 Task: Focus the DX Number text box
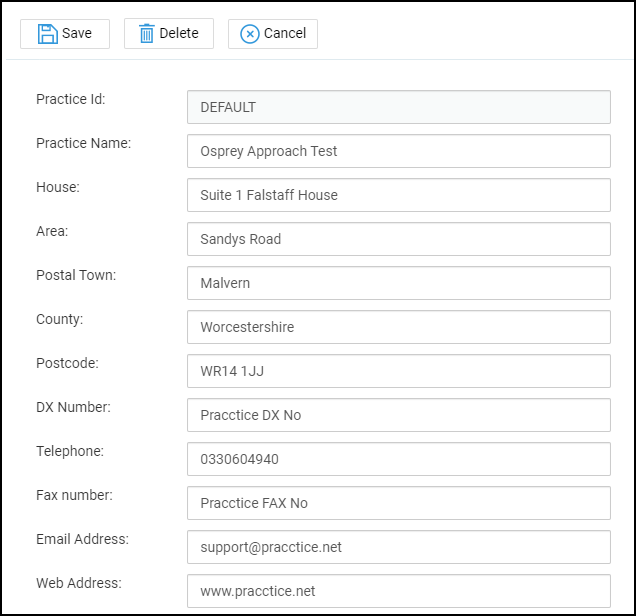coord(398,415)
